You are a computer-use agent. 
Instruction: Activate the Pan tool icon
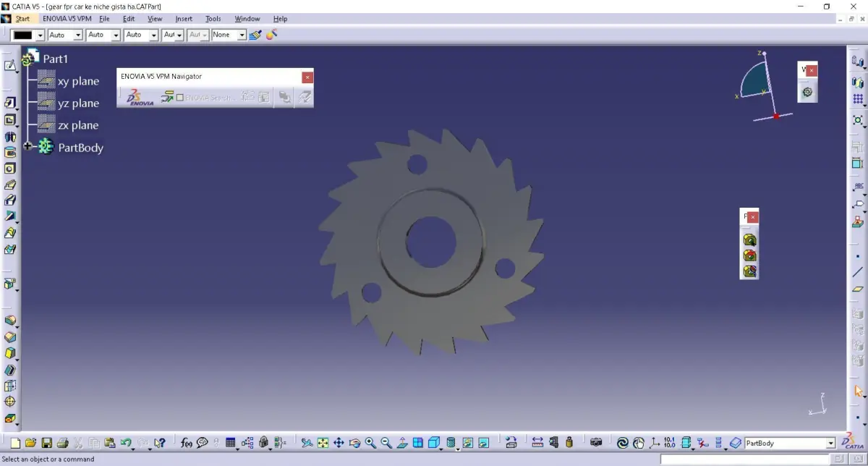(x=339, y=443)
